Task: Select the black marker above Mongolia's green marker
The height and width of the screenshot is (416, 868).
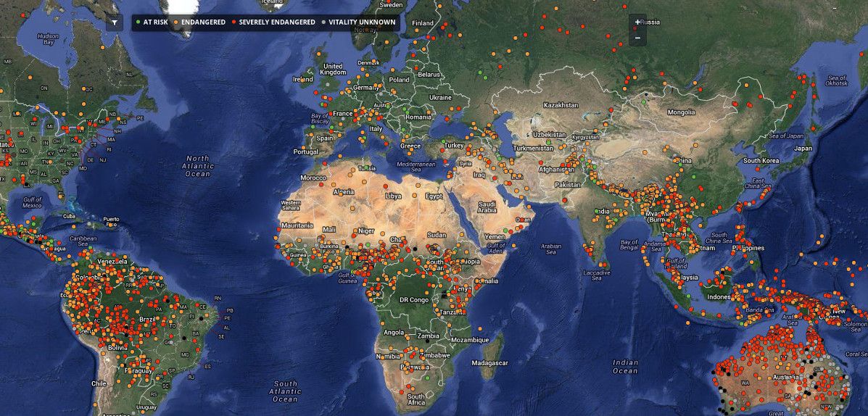Action: pos(645,94)
